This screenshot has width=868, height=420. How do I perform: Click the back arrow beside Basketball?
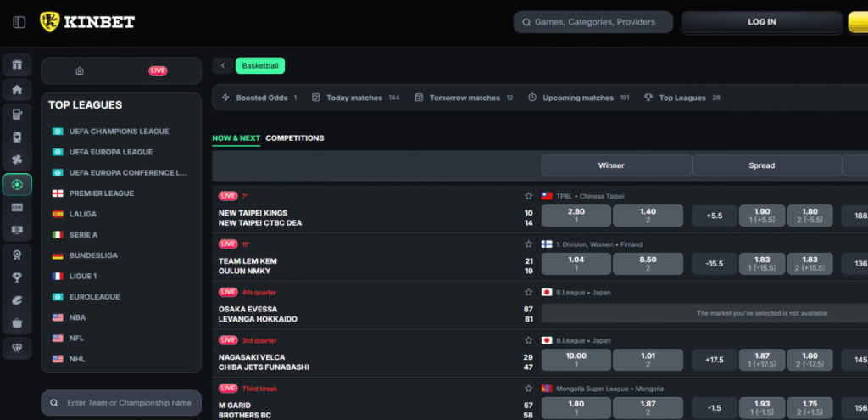(x=223, y=66)
